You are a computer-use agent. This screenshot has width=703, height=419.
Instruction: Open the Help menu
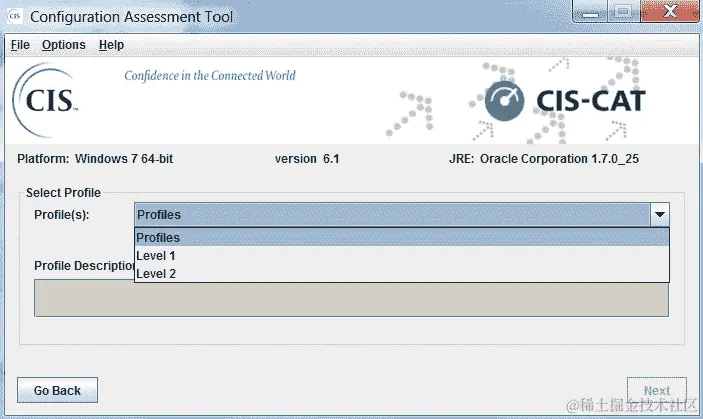[x=111, y=45]
